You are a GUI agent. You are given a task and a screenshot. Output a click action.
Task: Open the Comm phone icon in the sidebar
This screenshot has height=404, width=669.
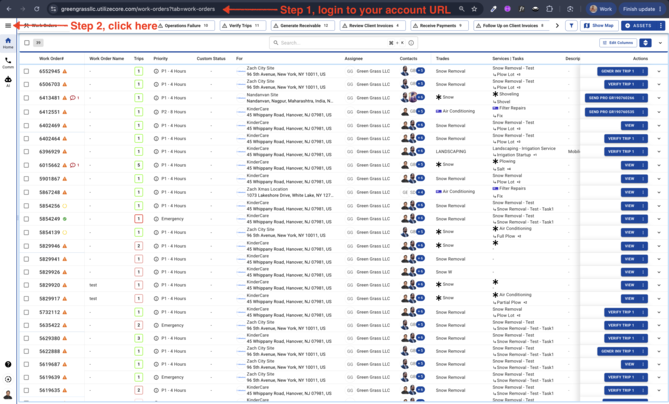click(x=8, y=62)
